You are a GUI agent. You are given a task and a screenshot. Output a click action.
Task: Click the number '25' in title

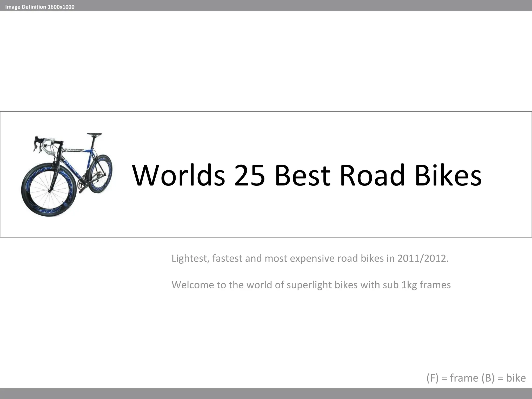(x=249, y=175)
